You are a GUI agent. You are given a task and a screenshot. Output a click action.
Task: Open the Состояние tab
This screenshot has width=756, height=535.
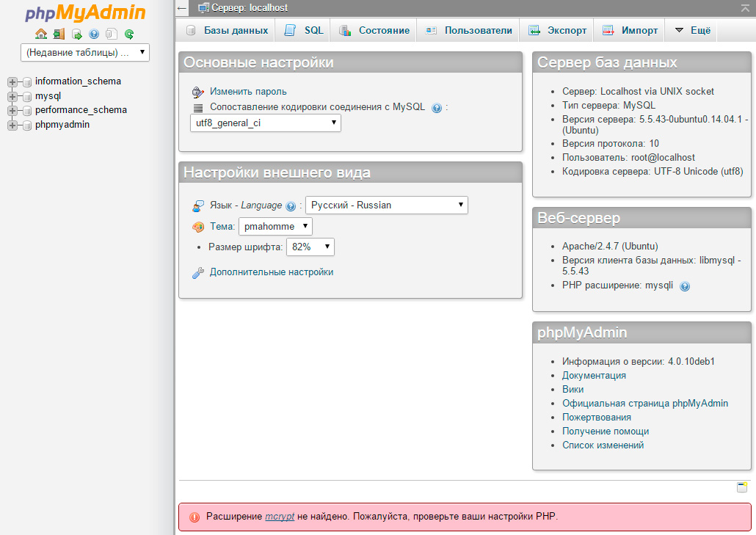click(374, 30)
